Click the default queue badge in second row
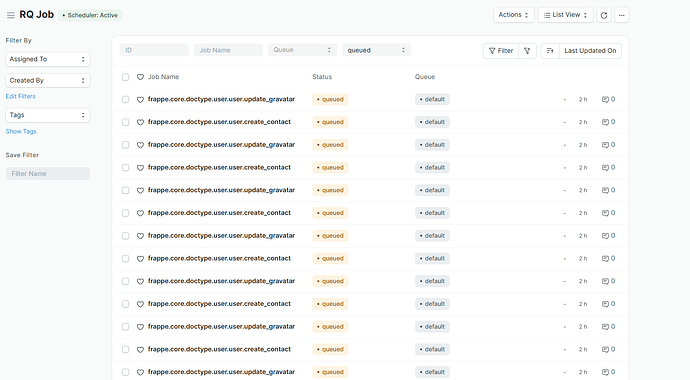Image resolution: width=690 pixels, height=380 pixels. click(x=432, y=122)
